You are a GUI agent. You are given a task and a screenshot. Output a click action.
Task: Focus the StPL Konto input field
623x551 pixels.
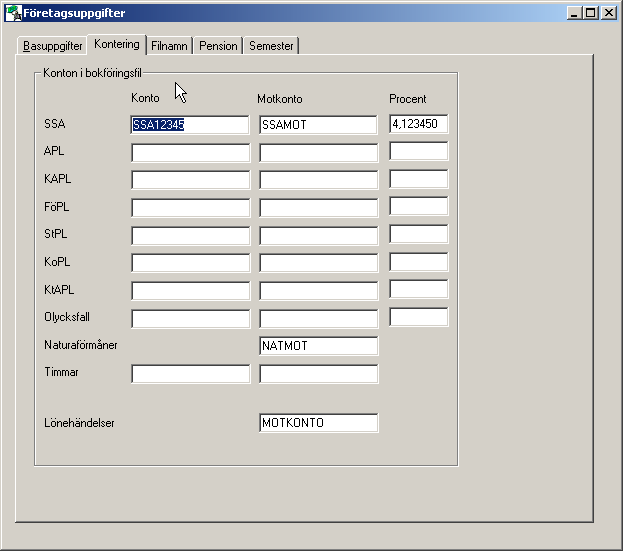190,236
